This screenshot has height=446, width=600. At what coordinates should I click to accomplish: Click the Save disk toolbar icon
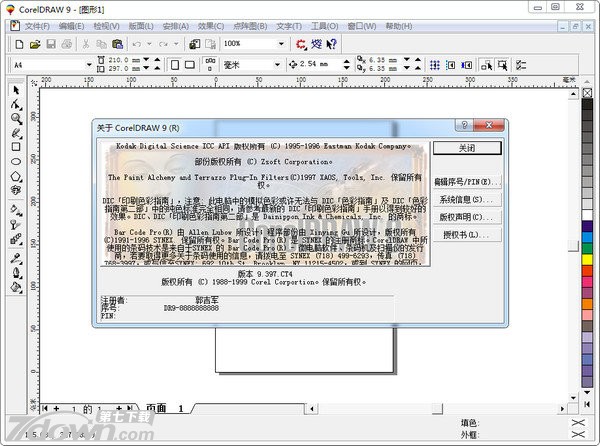50,44
